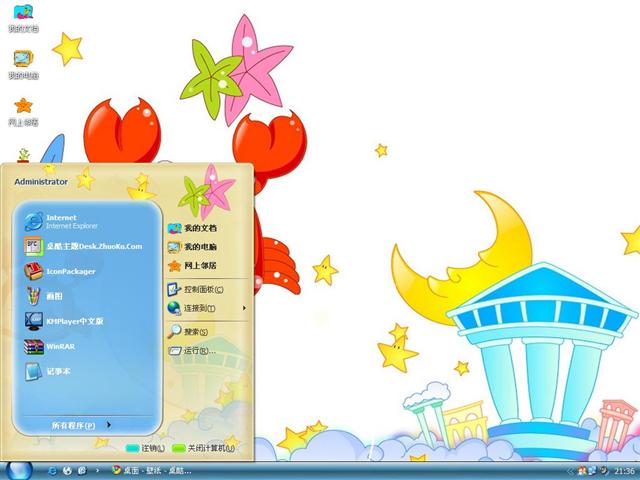640x480 pixels.
Task: Expand hidden system tray icons arrow
Action: [571, 471]
